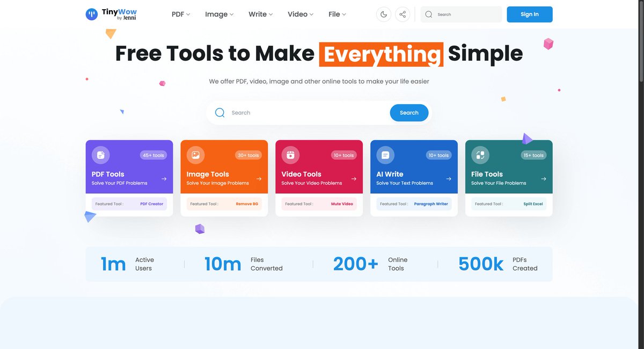Viewport: 644px width, 349px height.
Task: Click the 30+ tools badge
Action: click(248, 155)
